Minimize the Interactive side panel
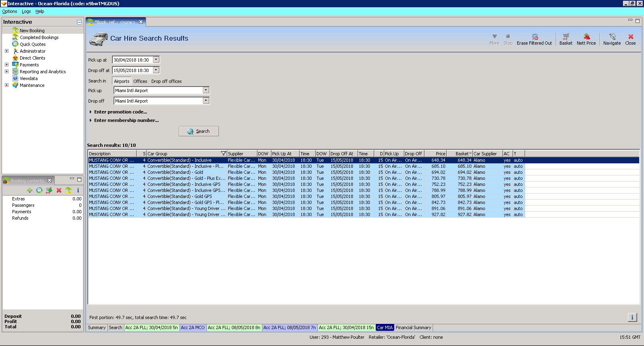Image resolution: width=644 pixels, height=346 pixels. coord(79,22)
